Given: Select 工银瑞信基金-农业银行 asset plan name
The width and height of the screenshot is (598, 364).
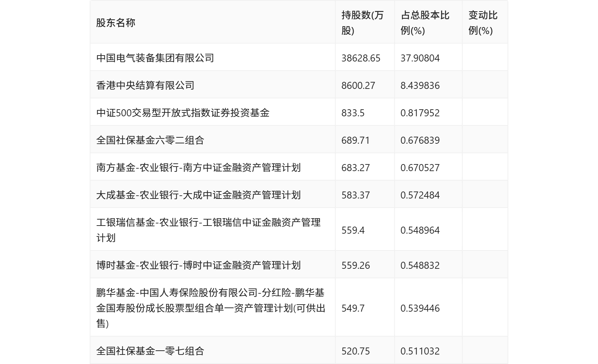Looking at the screenshot, I should 209,230.
